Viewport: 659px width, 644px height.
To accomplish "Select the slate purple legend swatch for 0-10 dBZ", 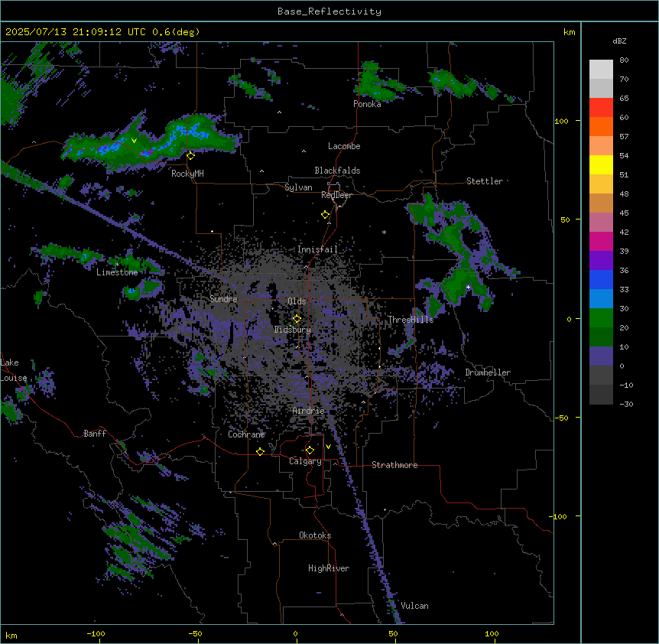I will coord(601,356).
